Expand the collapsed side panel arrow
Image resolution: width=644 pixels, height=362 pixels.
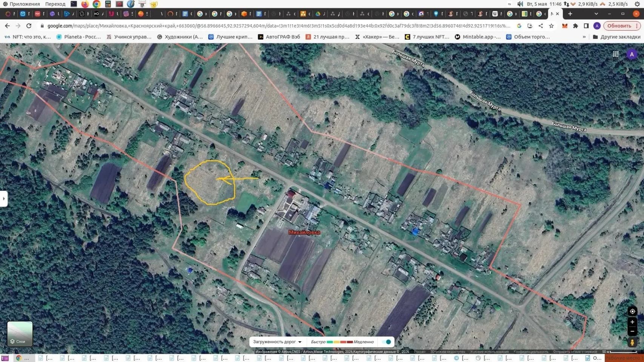[4, 198]
